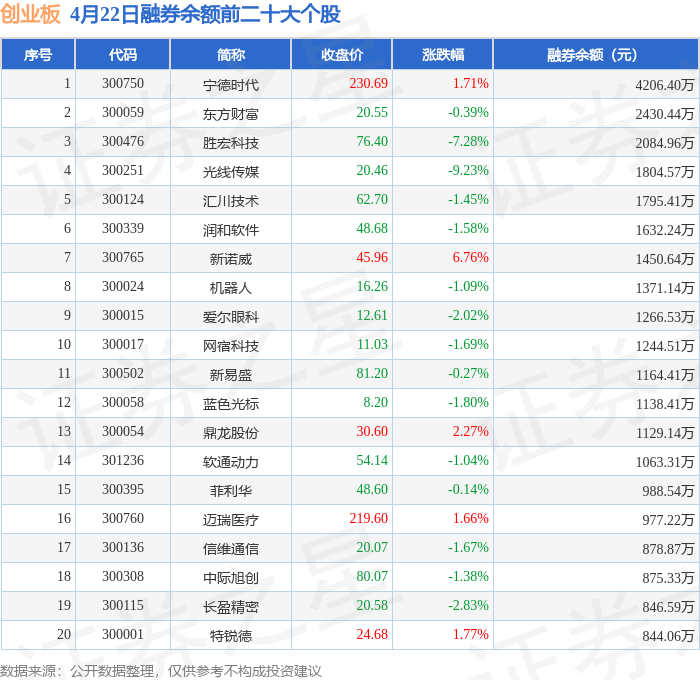Click the balance 4206.40万

pyautogui.click(x=665, y=85)
